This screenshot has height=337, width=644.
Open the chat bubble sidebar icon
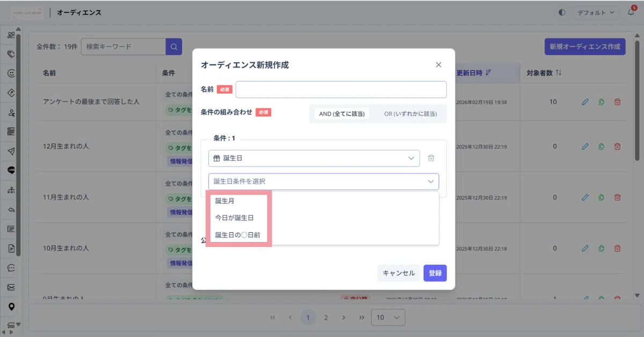point(11,268)
